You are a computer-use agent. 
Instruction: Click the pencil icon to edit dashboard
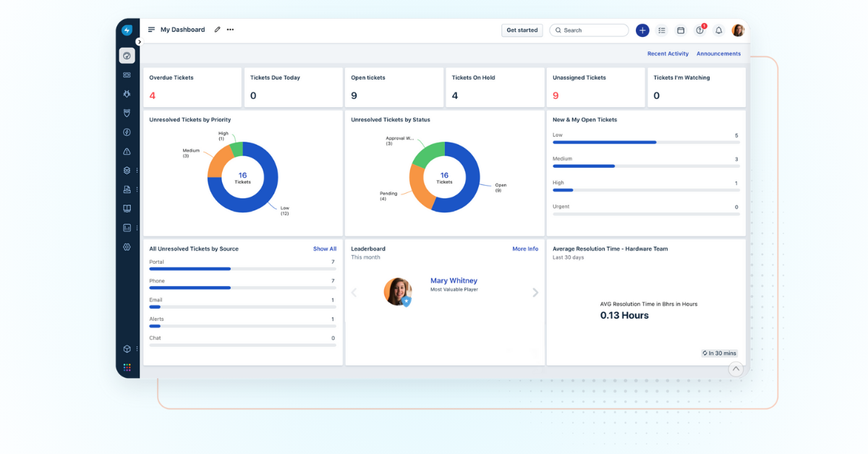pyautogui.click(x=217, y=30)
